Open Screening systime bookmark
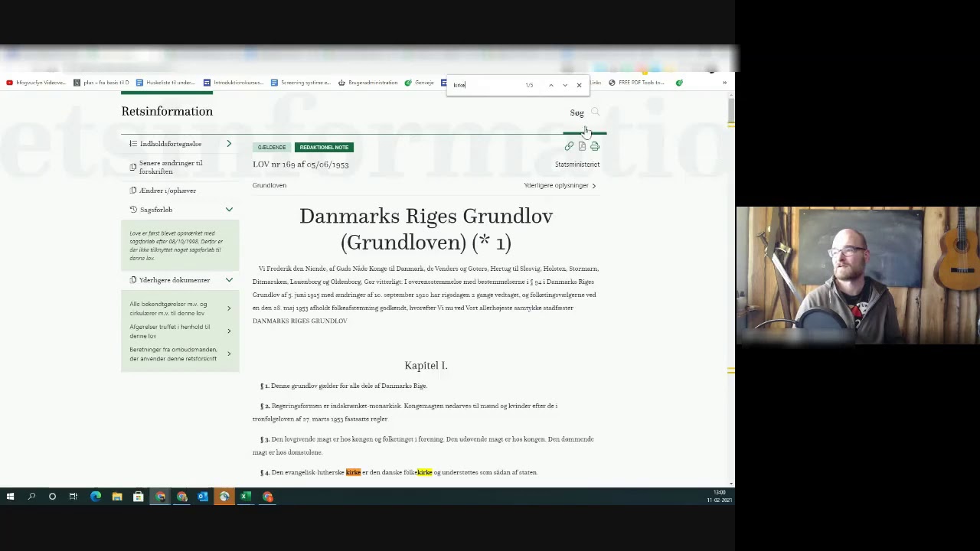The height and width of the screenshot is (551, 980). click(x=300, y=83)
